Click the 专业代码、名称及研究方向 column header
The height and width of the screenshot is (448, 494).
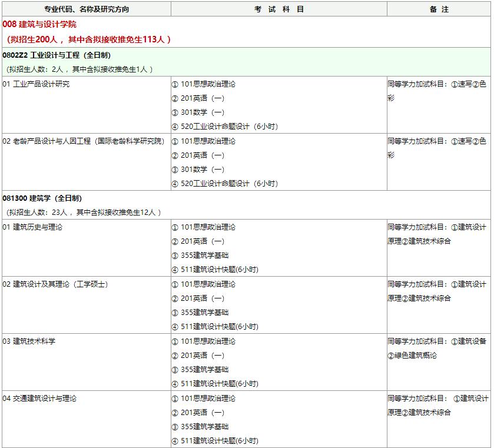(87, 9)
